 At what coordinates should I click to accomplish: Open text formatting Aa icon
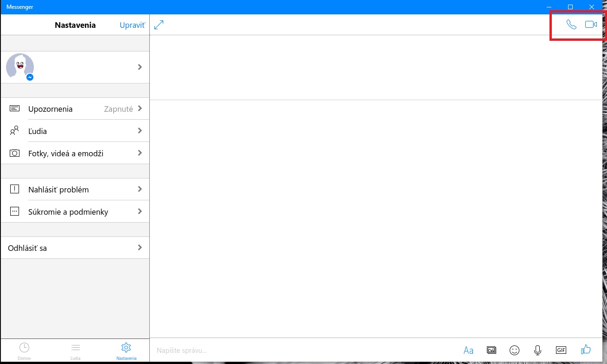[x=468, y=350]
